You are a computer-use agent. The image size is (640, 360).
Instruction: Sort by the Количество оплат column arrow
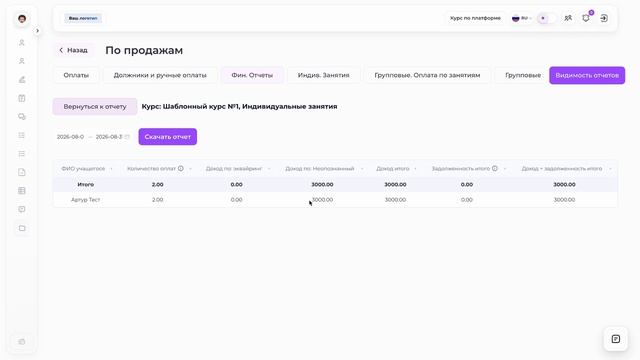pyautogui.click(x=190, y=169)
